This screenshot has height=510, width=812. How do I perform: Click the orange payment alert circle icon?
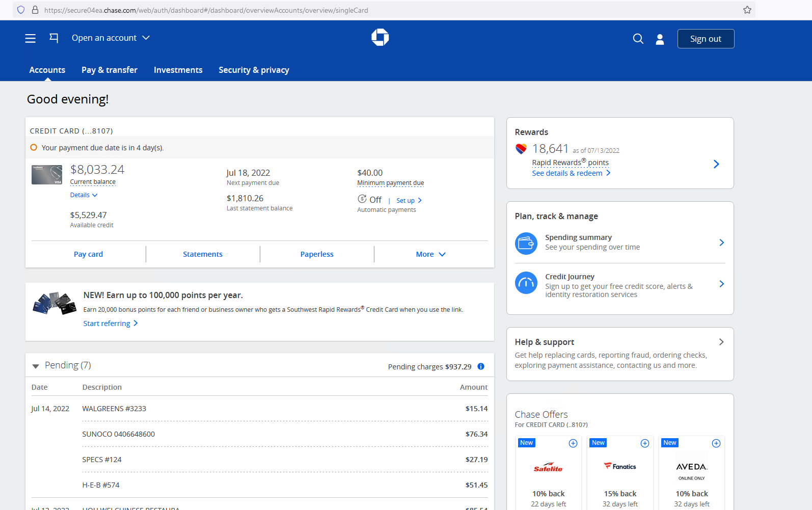click(34, 147)
